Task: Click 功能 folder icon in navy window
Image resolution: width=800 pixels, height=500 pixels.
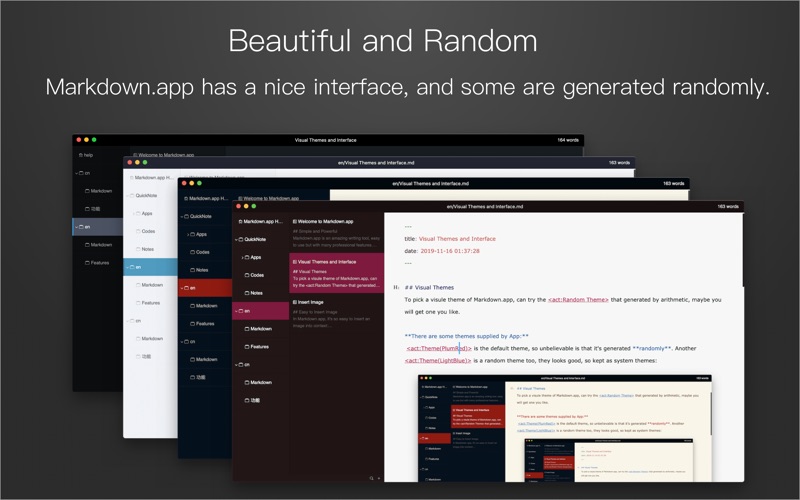Action: coord(193,377)
